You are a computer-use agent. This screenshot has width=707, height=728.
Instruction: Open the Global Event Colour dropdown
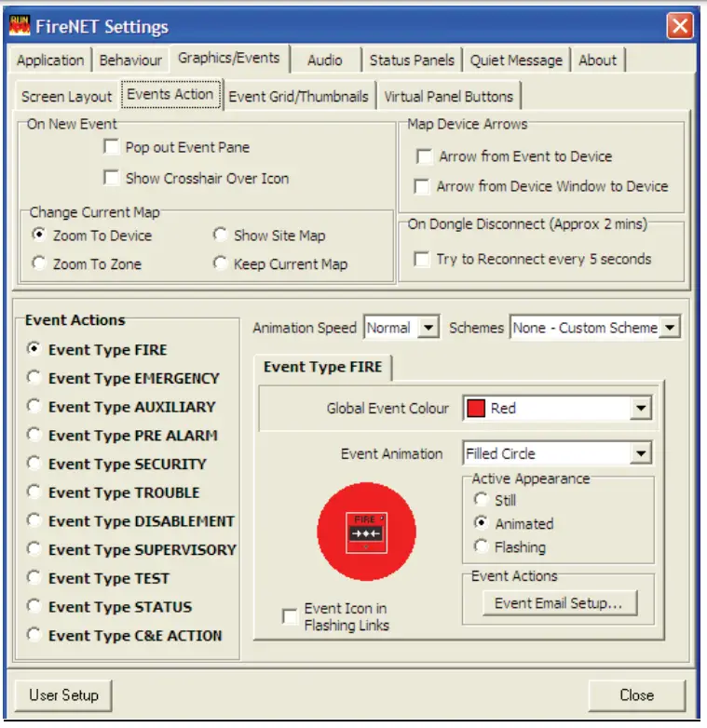pyautogui.click(x=641, y=409)
